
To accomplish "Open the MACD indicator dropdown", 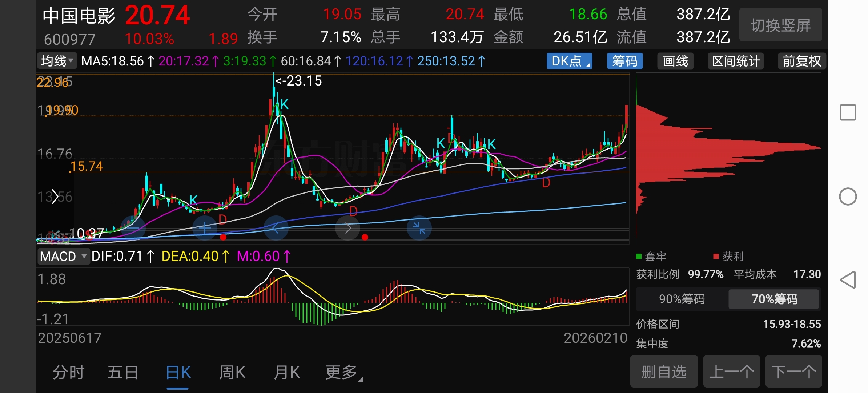I will coord(63,257).
